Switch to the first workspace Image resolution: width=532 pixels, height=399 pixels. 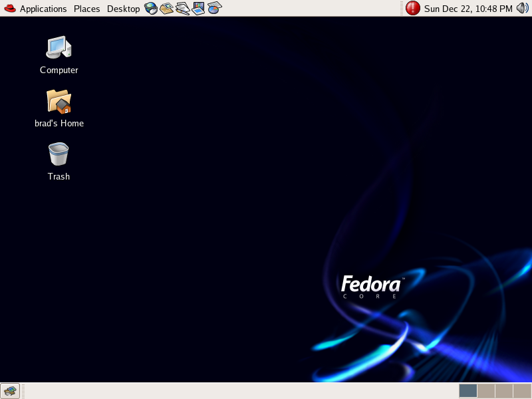pyautogui.click(x=468, y=391)
